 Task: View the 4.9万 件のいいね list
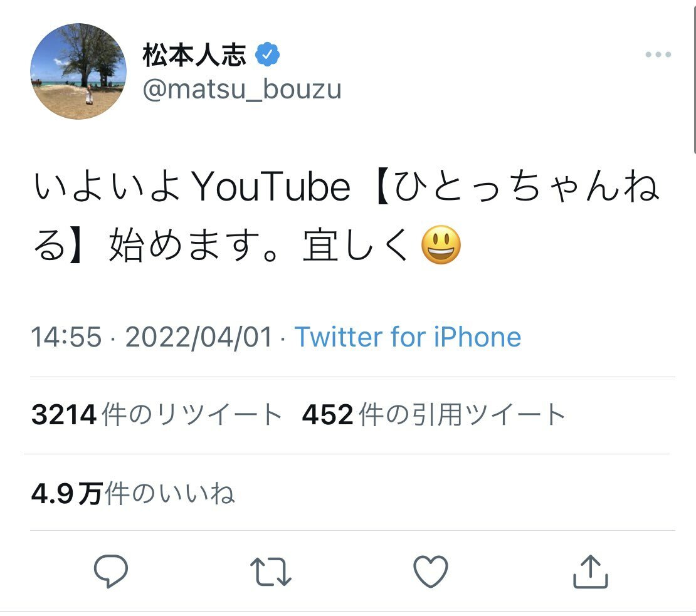[133, 493]
